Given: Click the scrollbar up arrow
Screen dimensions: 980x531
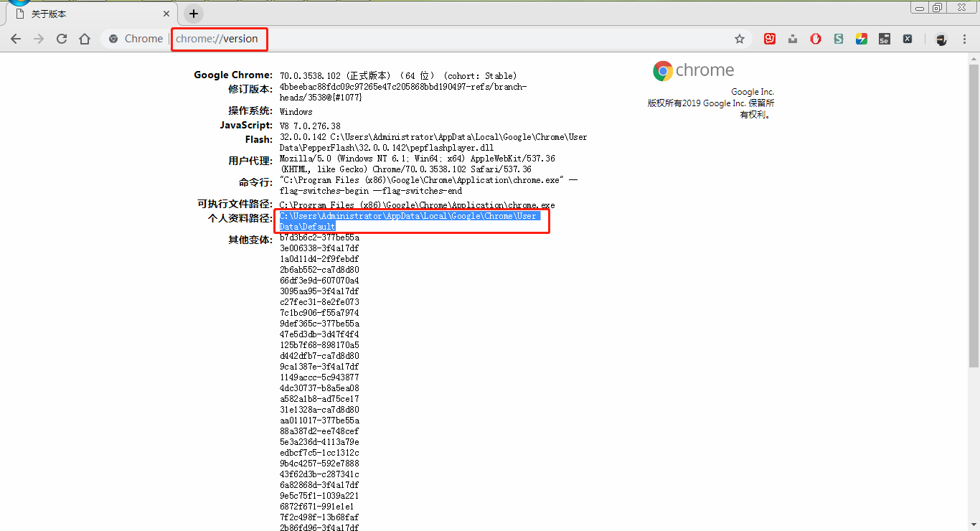Looking at the screenshot, I should coord(974,57).
